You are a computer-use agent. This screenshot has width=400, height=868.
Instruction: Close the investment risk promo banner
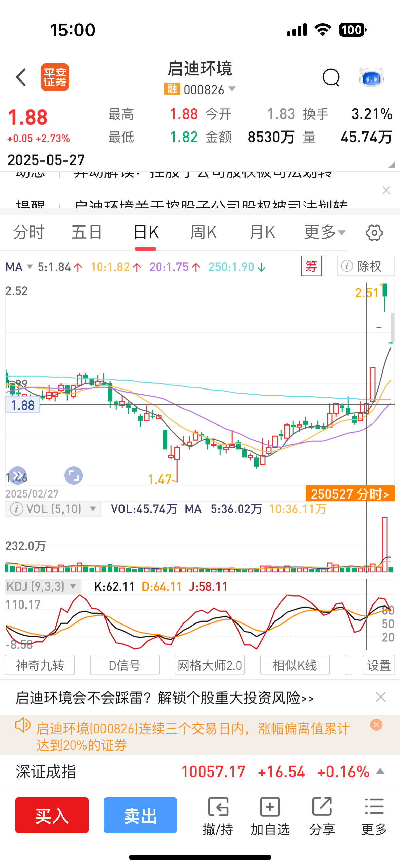pyautogui.click(x=381, y=697)
